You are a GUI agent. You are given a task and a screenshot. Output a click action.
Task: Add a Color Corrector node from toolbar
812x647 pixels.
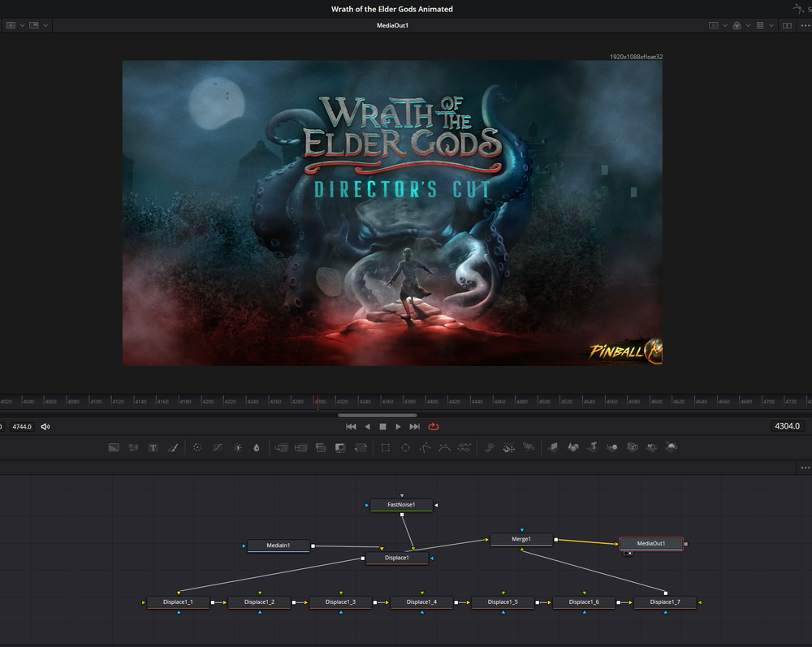pos(197,448)
